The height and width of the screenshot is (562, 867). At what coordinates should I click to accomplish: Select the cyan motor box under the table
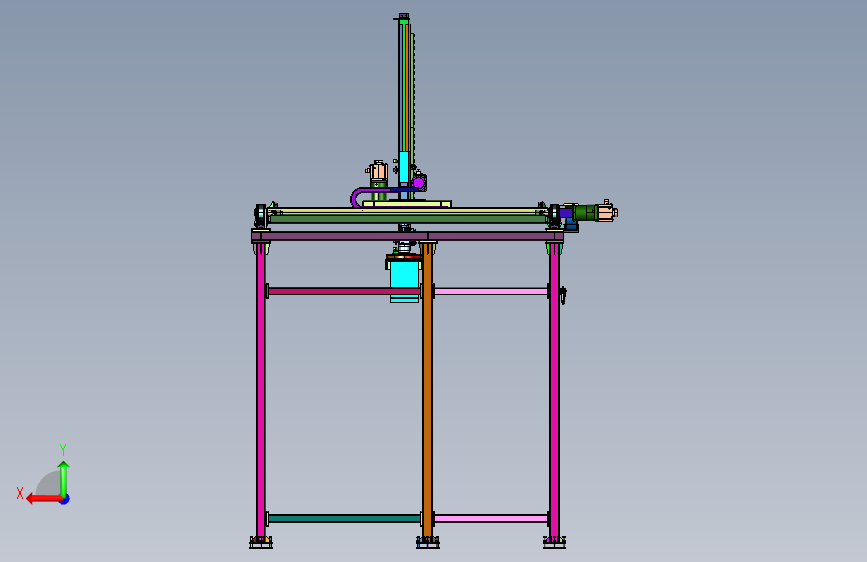[x=404, y=282]
